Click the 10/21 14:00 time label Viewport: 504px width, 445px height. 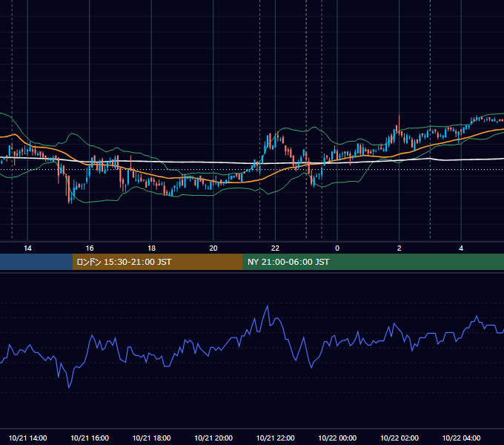tap(27, 438)
